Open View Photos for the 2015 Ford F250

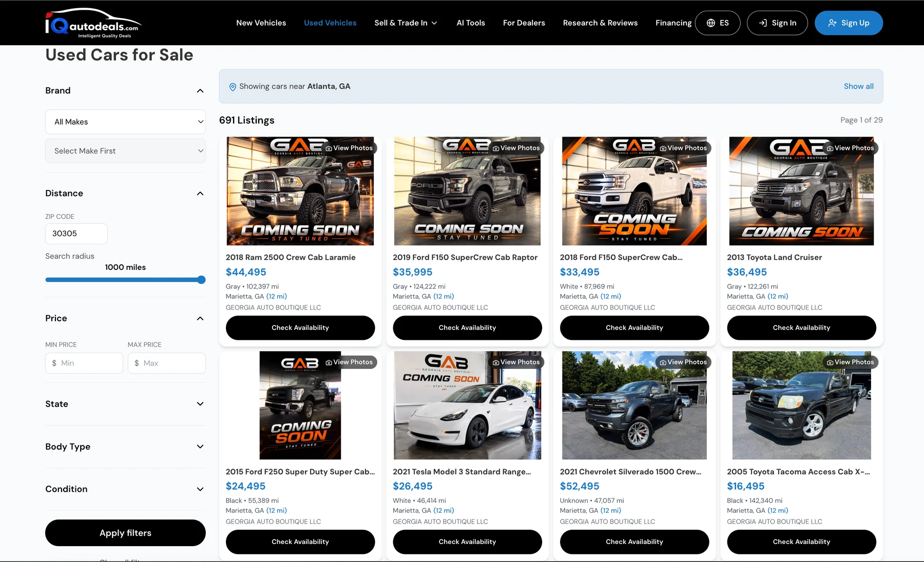coord(349,362)
